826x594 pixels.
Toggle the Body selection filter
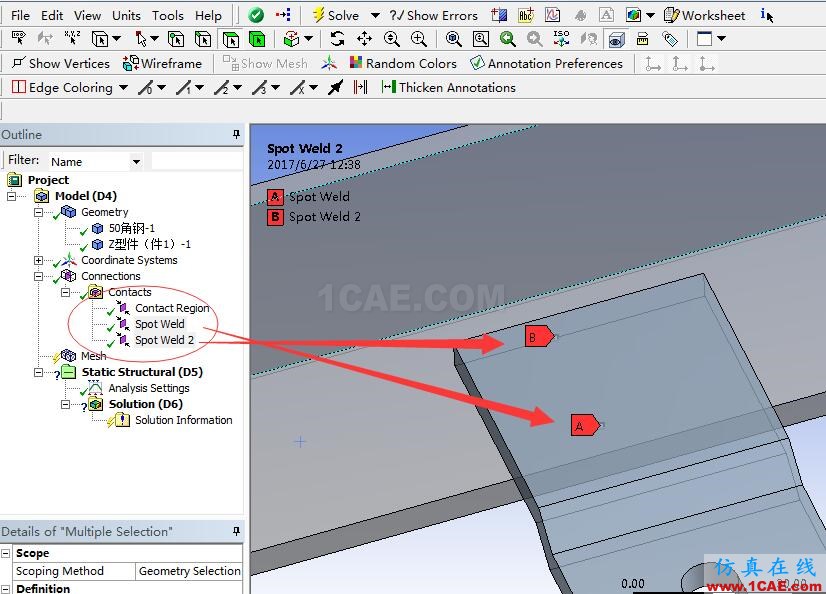(257, 39)
